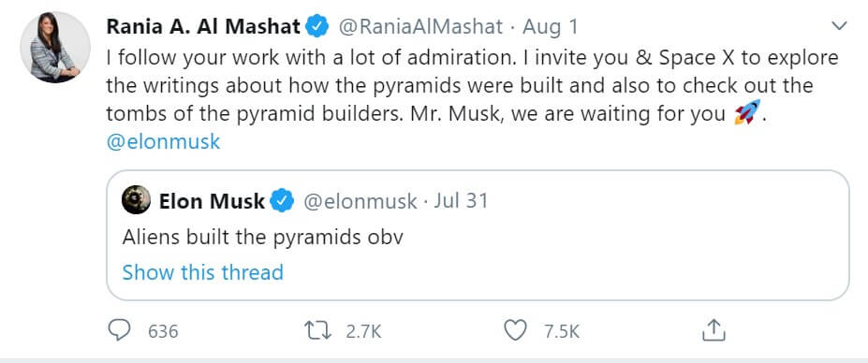Screen dimensions: 868x363
Task: Click the Rania A. Al Mashat name
Action: (203, 26)
